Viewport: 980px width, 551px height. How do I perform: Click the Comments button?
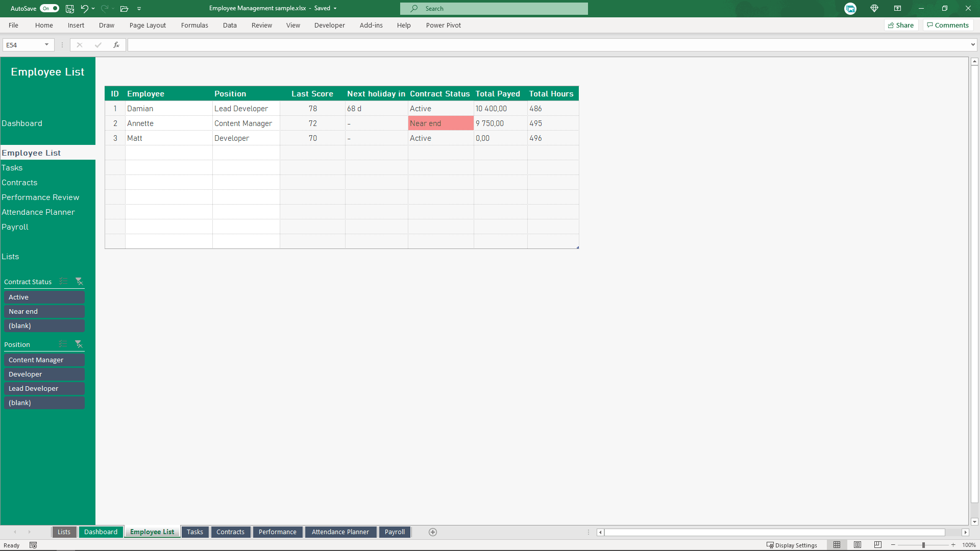(948, 25)
